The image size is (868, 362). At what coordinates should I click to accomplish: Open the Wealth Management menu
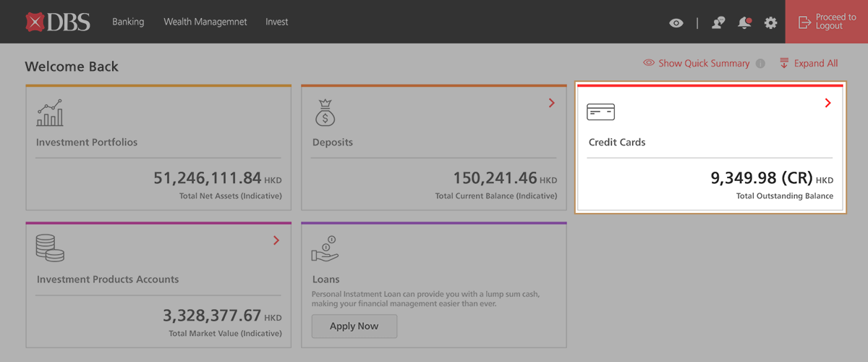click(x=205, y=22)
